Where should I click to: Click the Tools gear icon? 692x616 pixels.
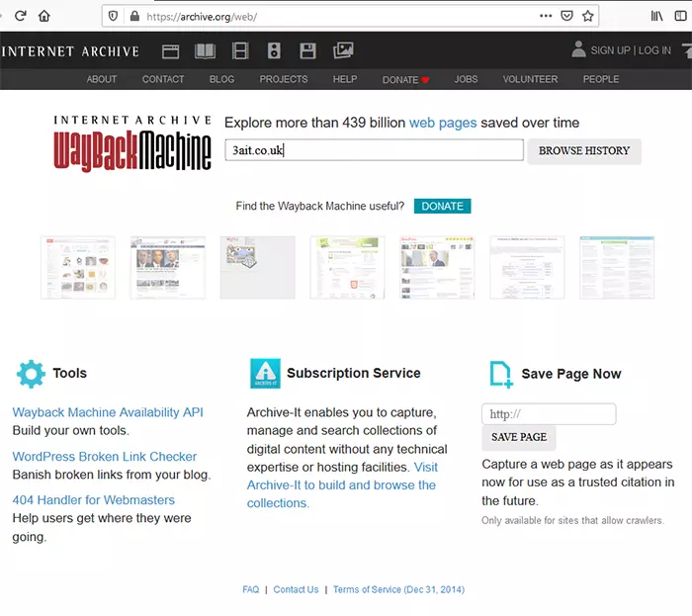[31, 374]
